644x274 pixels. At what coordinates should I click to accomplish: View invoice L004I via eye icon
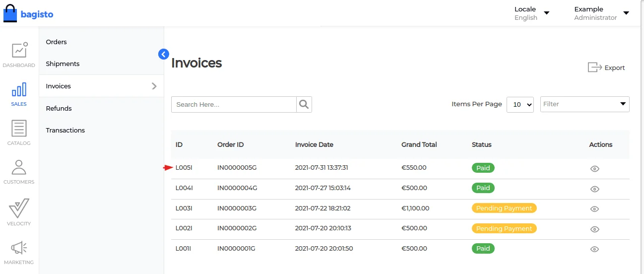pyautogui.click(x=595, y=189)
